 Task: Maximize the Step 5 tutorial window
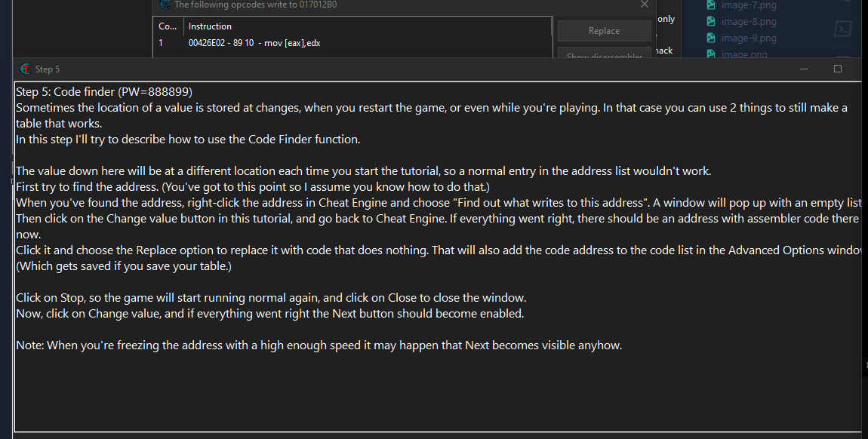837,69
